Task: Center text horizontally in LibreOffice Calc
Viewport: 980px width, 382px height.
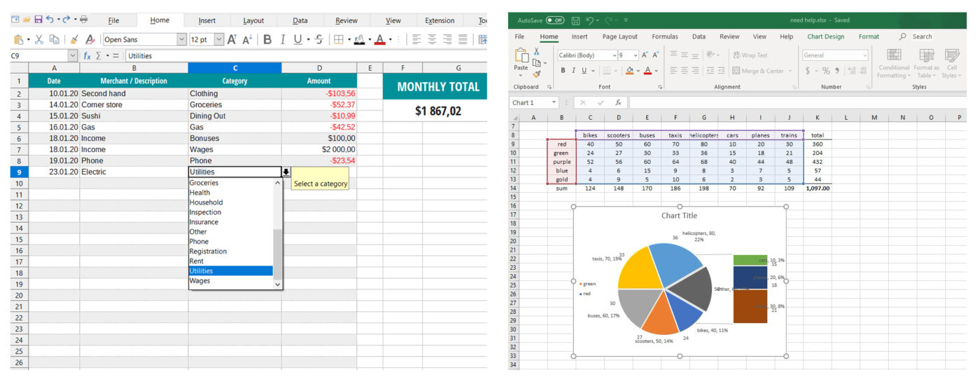Action: [x=432, y=39]
